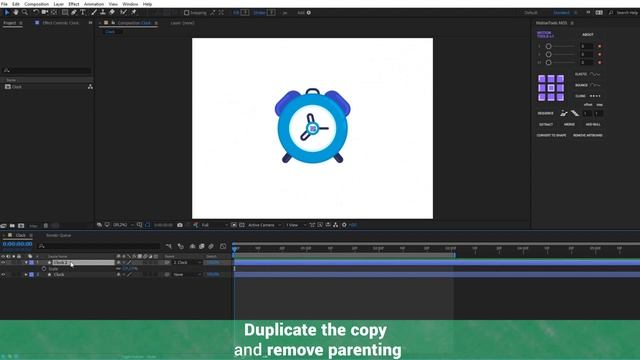Select the Rotation tool

36,13
